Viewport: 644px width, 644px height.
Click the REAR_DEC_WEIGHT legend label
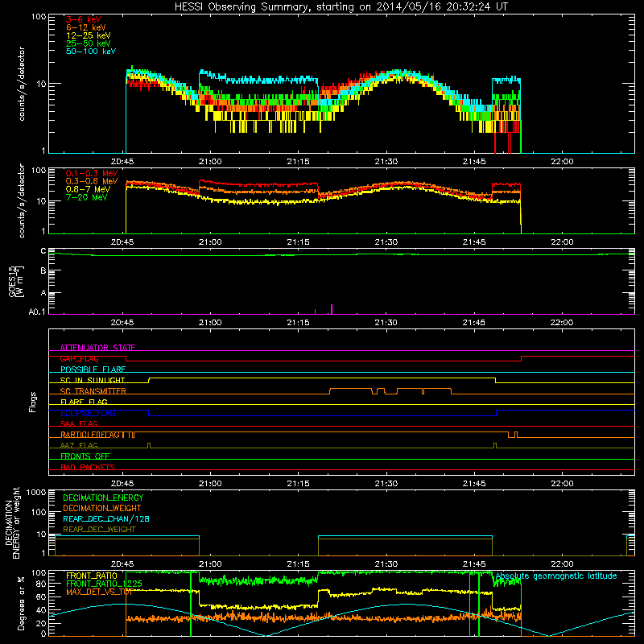pyautogui.click(x=99, y=530)
